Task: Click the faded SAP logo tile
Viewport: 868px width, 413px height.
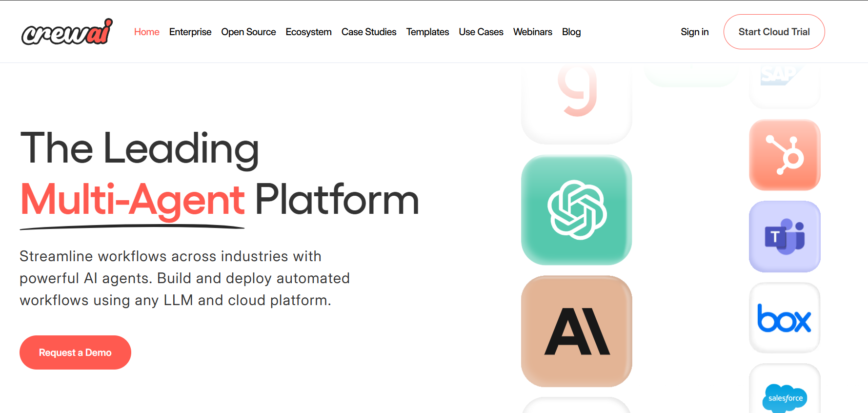Action: click(x=785, y=85)
